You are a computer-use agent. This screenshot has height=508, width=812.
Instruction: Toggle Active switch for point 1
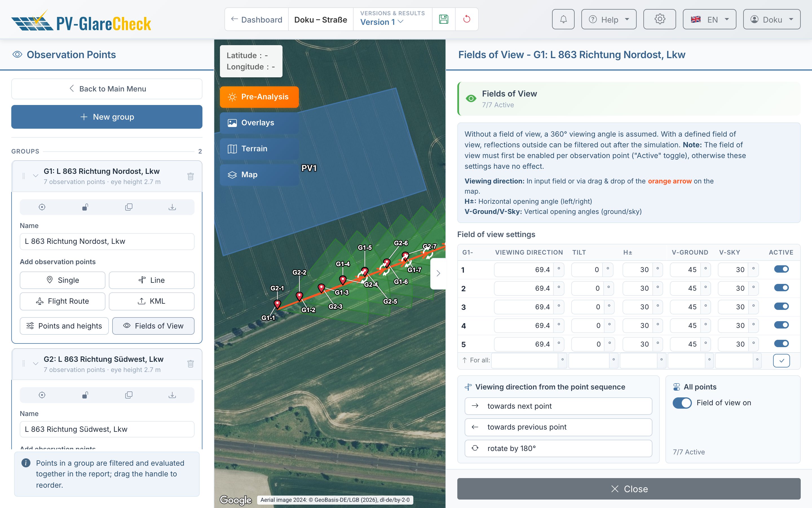(781, 270)
